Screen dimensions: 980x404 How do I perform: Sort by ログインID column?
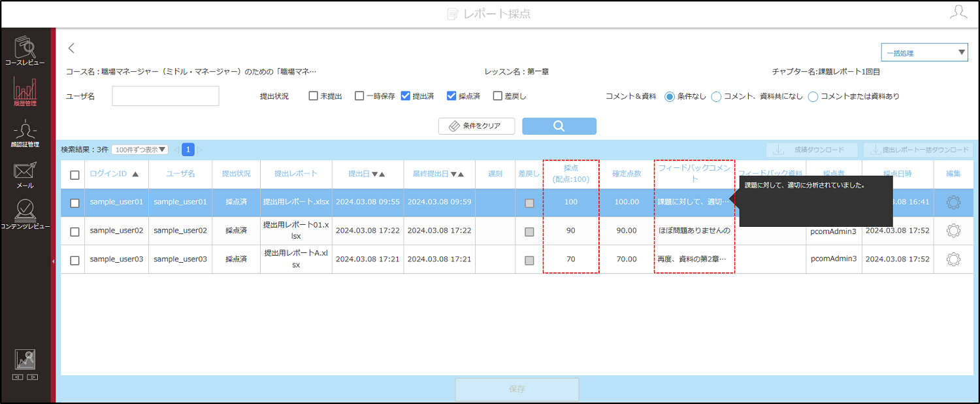coord(114,174)
